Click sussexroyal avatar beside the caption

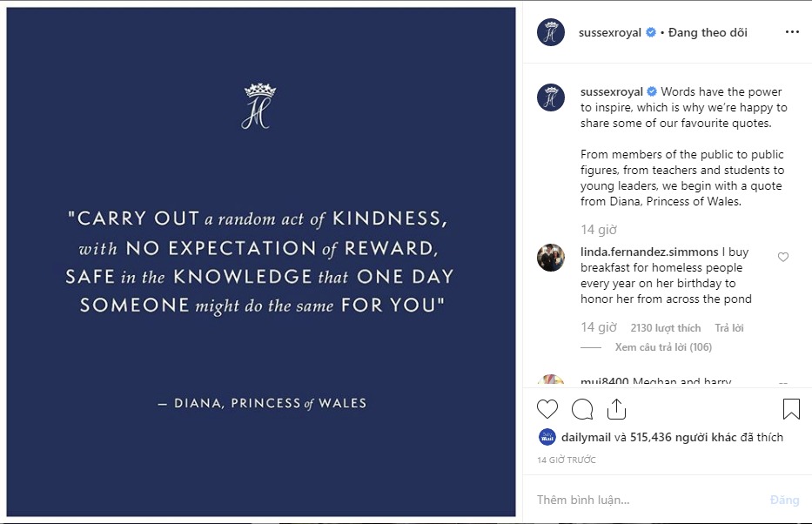pos(551,97)
